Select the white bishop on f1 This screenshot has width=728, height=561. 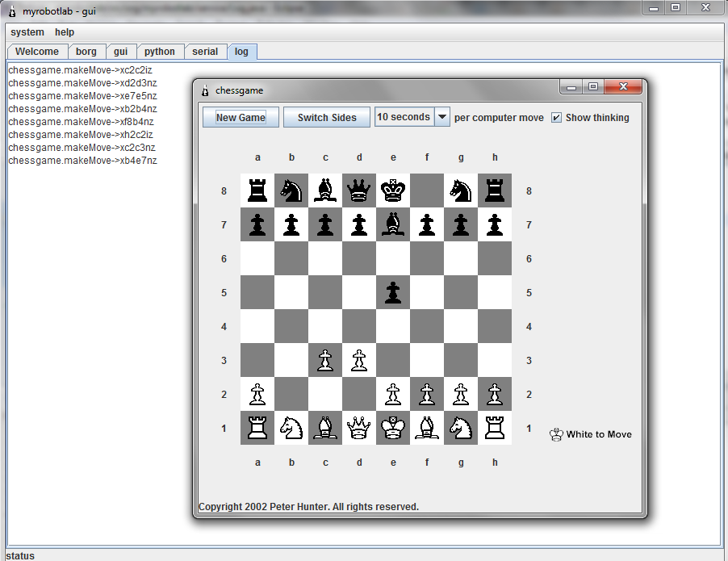pos(427,428)
